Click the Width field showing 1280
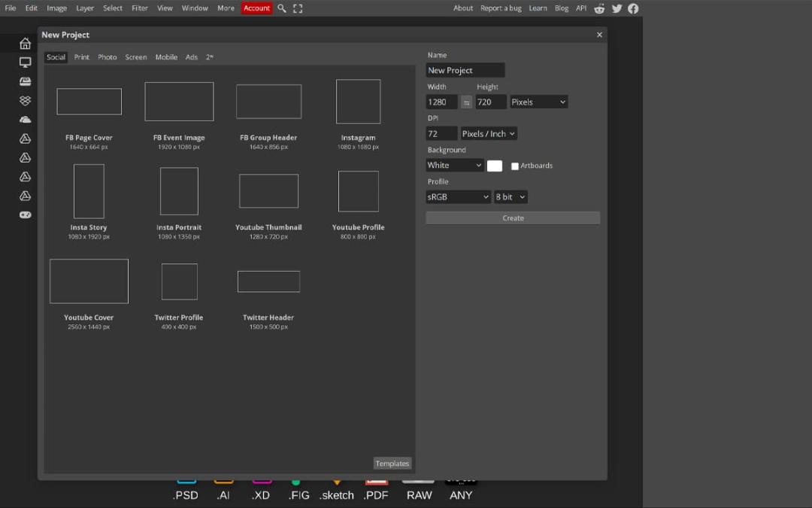Image resolution: width=812 pixels, height=508 pixels. click(442, 102)
